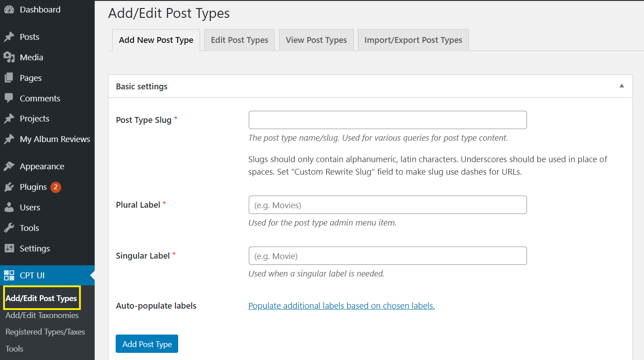
Task: Open the Users icon
Action: coord(8,207)
